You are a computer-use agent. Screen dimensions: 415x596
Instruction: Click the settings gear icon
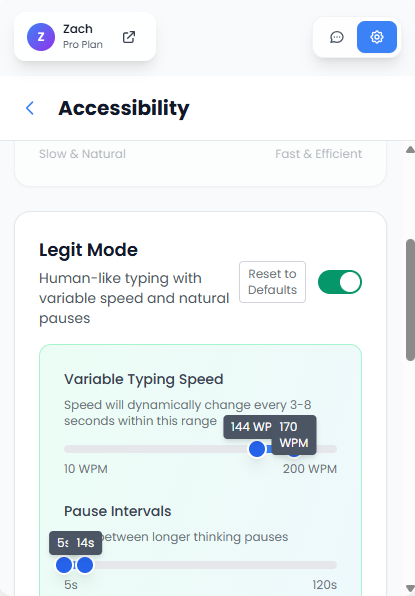[377, 37]
